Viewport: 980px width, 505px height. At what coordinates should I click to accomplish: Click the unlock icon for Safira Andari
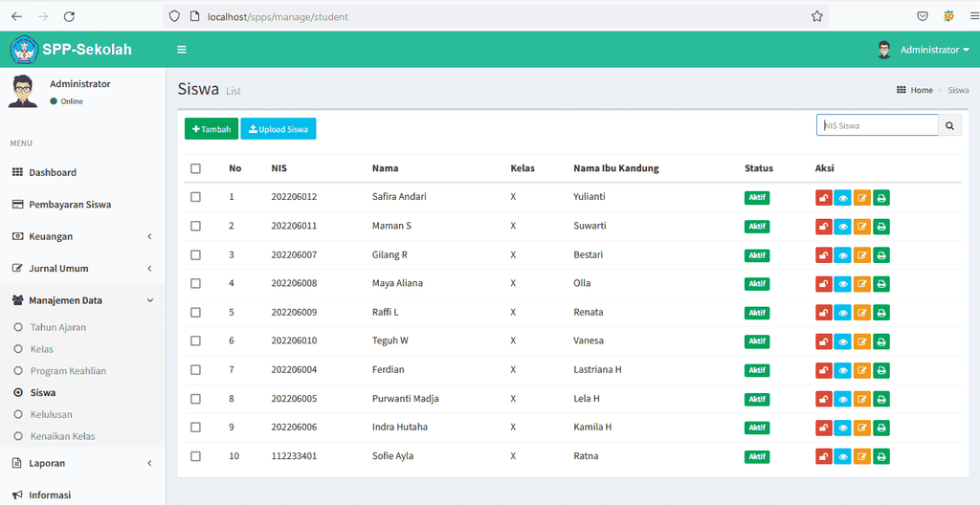click(824, 197)
